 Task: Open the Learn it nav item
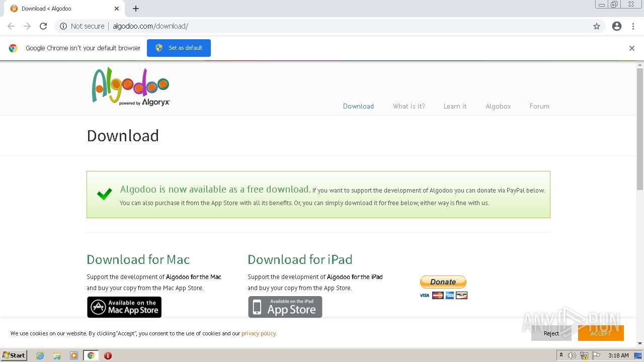pyautogui.click(x=455, y=106)
